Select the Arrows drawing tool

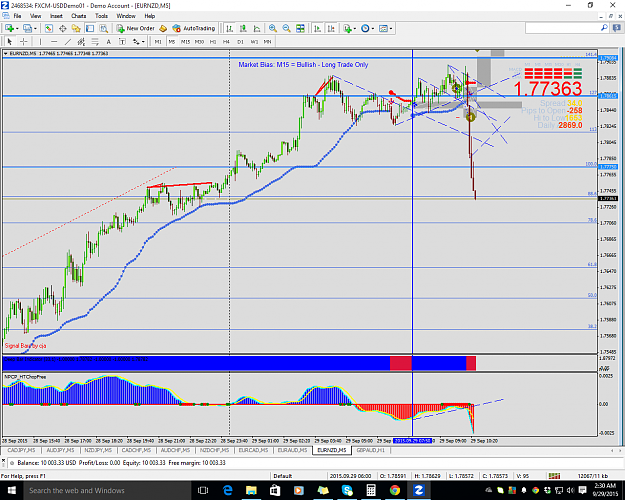[136, 41]
